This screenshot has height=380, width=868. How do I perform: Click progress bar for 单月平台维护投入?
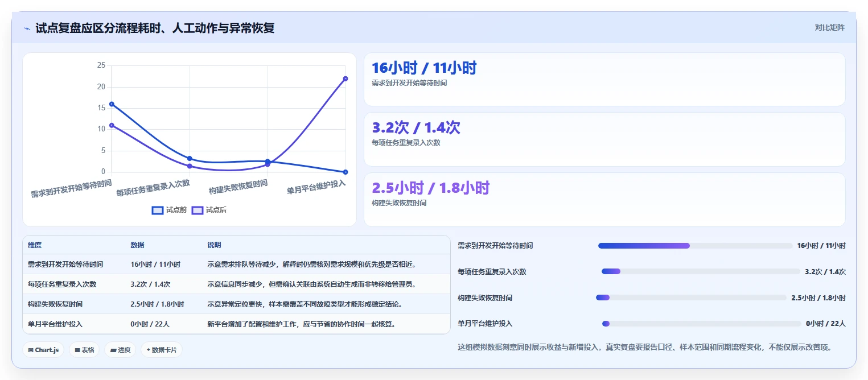(x=701, y=324)
